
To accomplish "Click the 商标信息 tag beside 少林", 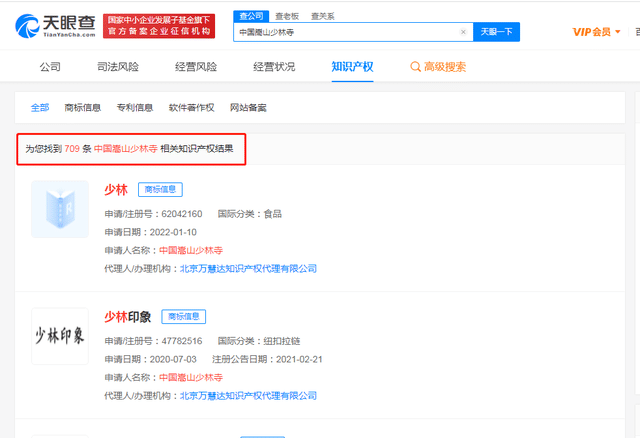I will point(160,189).
